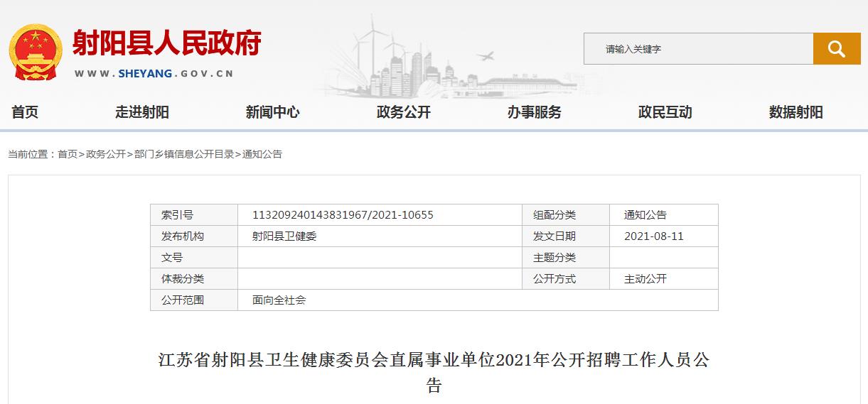Viewport: 868px width, 404px height.
Task: Open the 首页 navigation menu item
Action: point(25,112)
